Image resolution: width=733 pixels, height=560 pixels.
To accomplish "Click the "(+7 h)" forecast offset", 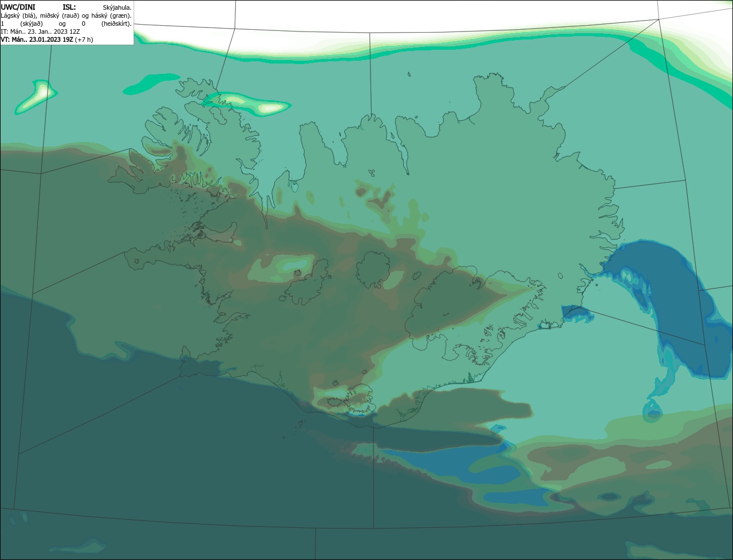I will click(84, 40).
